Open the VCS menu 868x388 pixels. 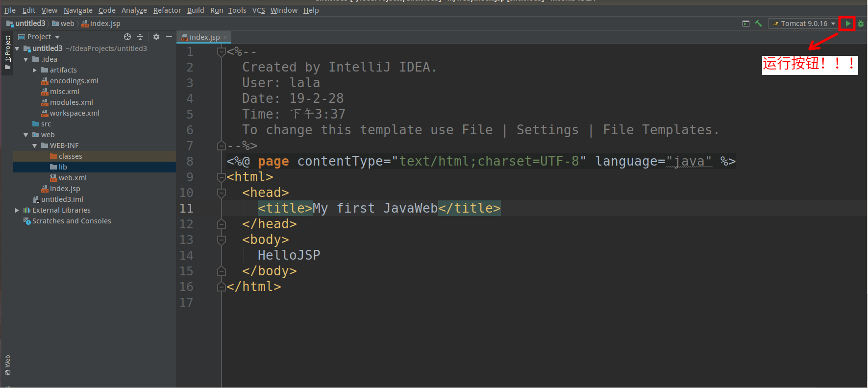[258, 10]
